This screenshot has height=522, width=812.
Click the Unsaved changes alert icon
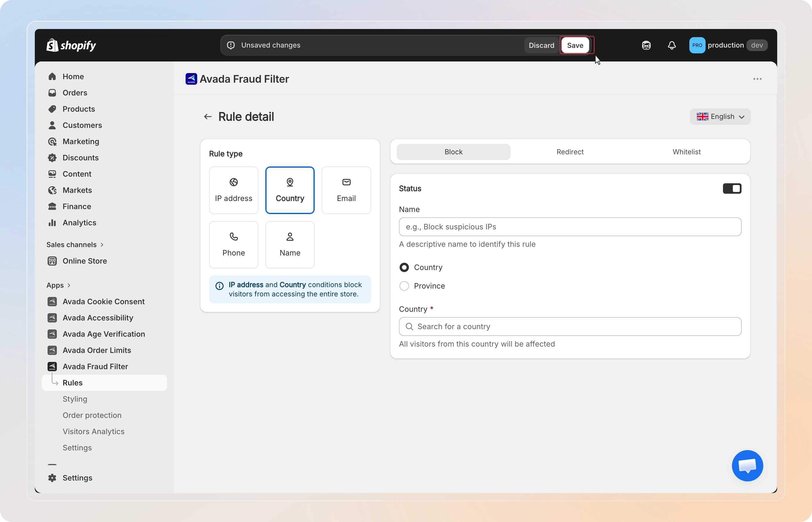click(x=231, y=45)
